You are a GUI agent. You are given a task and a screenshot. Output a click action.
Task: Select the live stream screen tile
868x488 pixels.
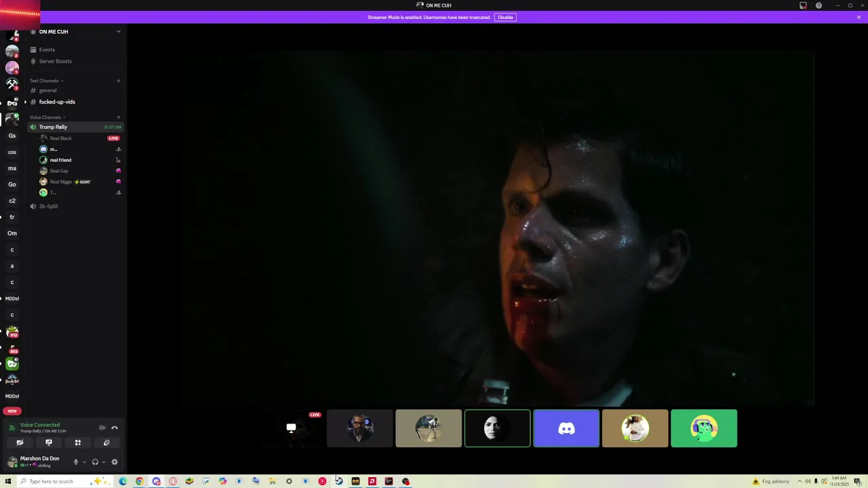click(291, 428)
